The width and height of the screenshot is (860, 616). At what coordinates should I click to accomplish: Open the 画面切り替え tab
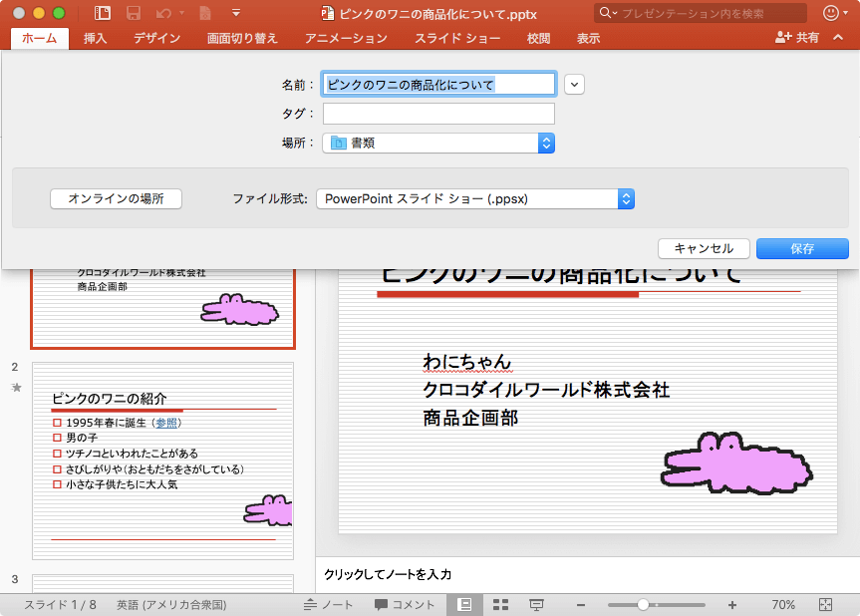click(242, 38)
